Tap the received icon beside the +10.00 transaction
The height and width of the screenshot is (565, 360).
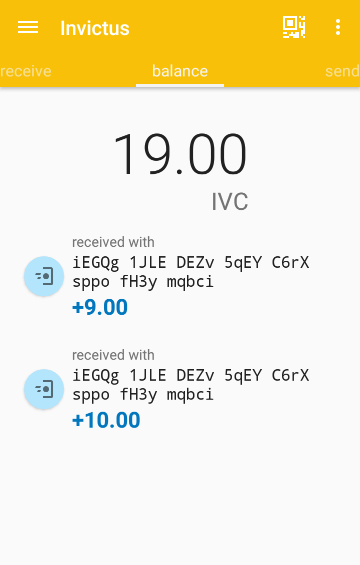pos(44,389)
